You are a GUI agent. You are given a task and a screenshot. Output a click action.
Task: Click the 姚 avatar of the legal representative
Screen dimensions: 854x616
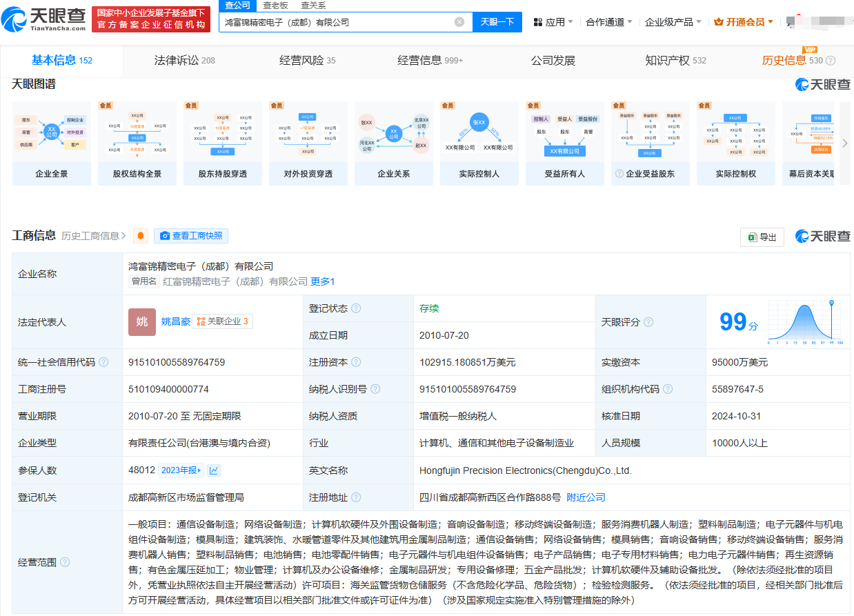coord(142,322)
